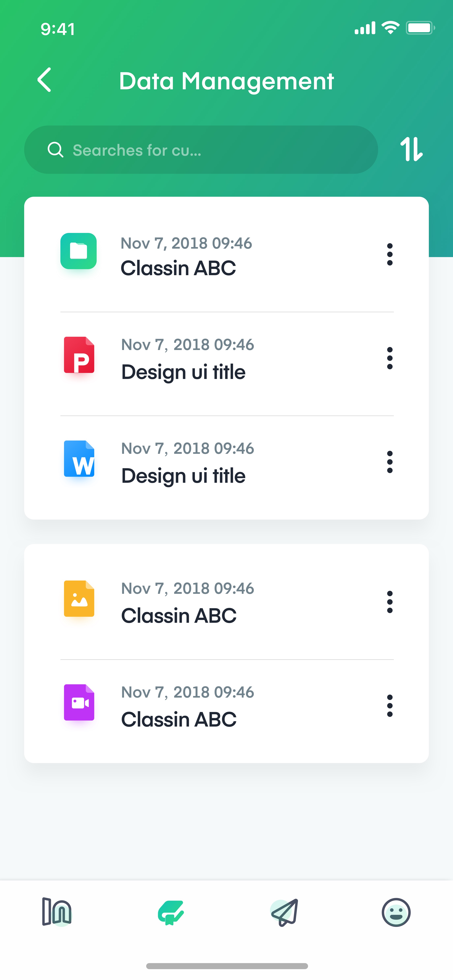The image size is (453, 980).
Task: Click the sort arrows icon
Action: 411,149
